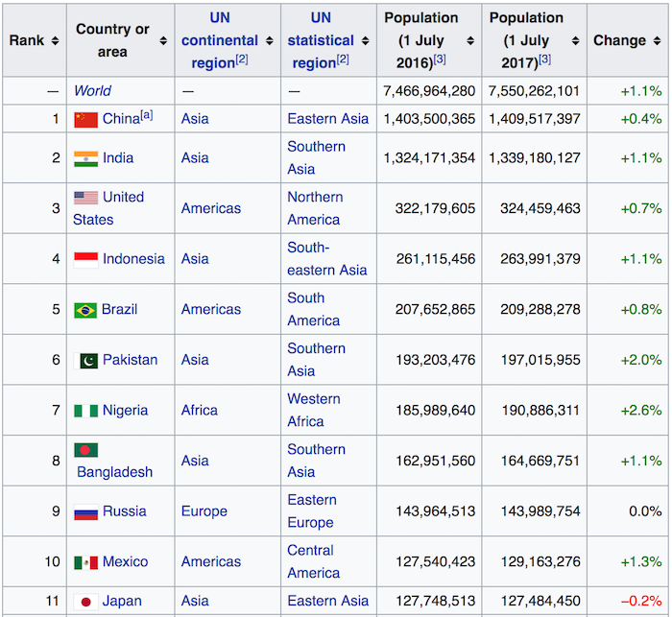672x617 pixels.
Task: Click the United States flag icon
Action: coord(85,198)
